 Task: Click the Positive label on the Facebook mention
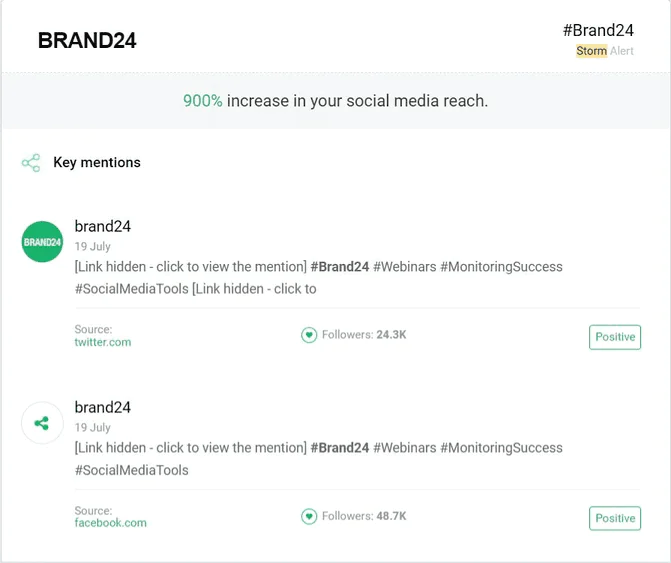(x=615, y=518)
